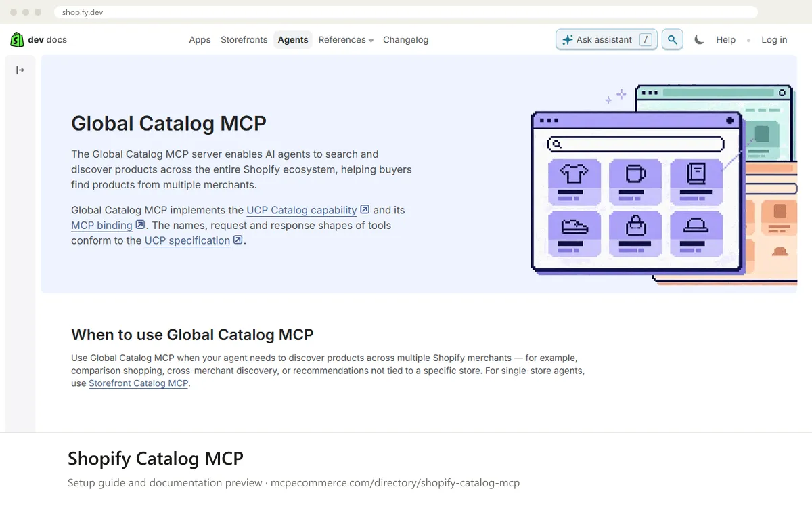812x508 pixels.
Task: Open the Help link
Action: coord(725,40)
